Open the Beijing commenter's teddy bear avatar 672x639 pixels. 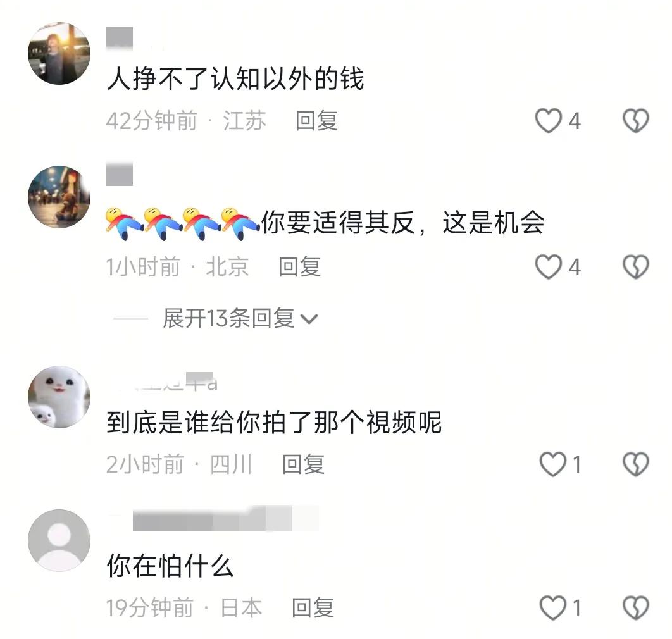click(x=59, y=197)
